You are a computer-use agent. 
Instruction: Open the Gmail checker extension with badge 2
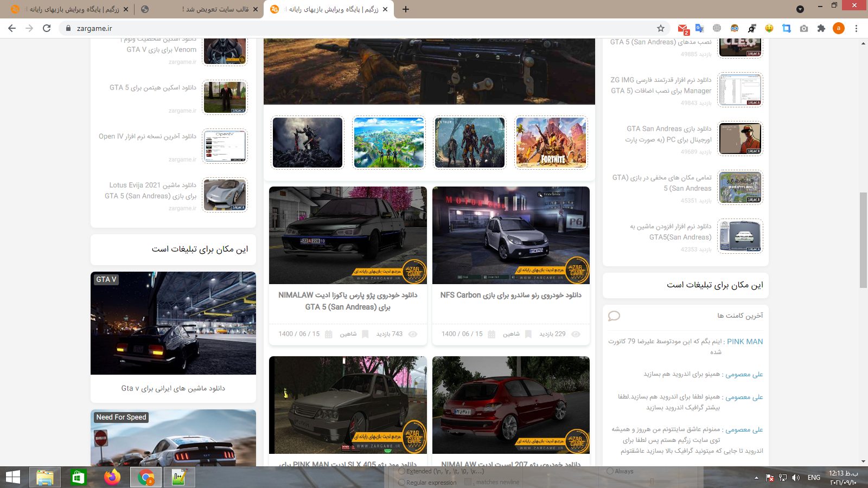point(683,29)
